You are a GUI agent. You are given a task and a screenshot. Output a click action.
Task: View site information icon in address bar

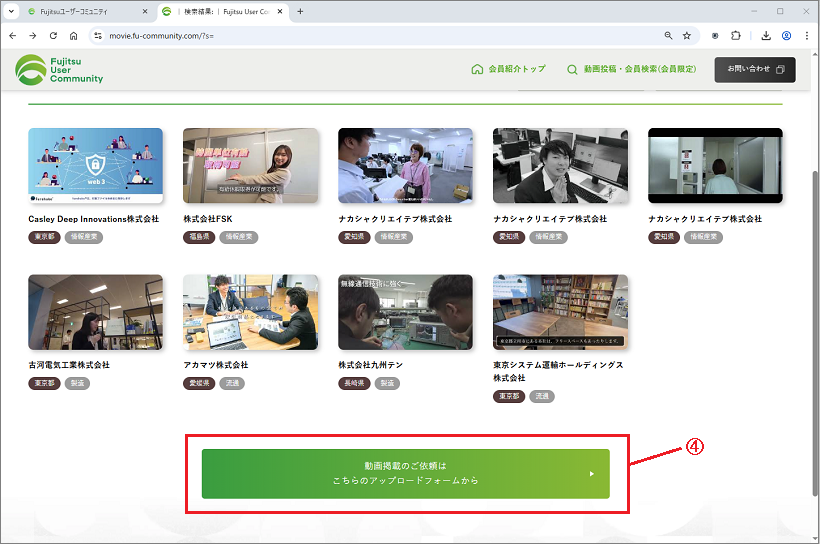(98, 36)
